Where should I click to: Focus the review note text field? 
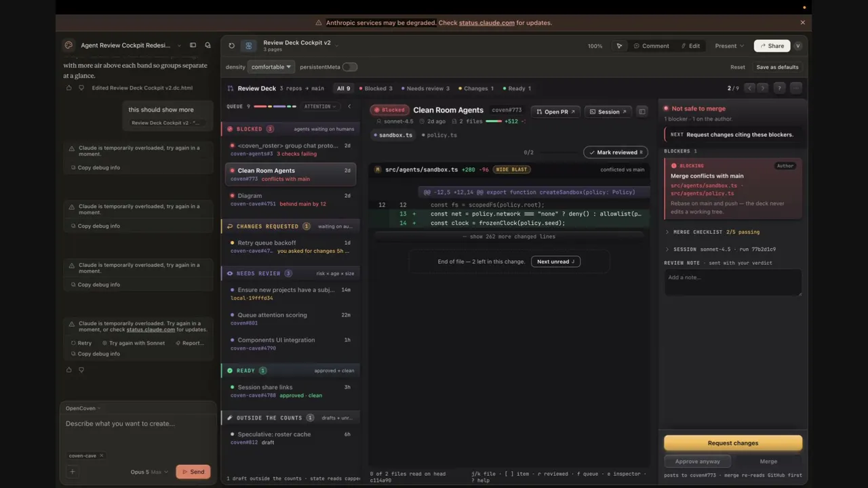point(733,281)
